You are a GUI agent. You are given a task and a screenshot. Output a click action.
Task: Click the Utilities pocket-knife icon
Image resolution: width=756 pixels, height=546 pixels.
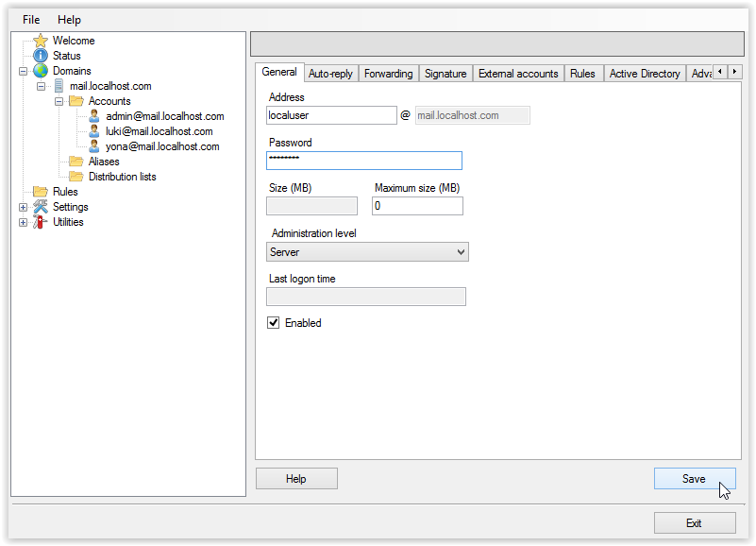[41, 222]
